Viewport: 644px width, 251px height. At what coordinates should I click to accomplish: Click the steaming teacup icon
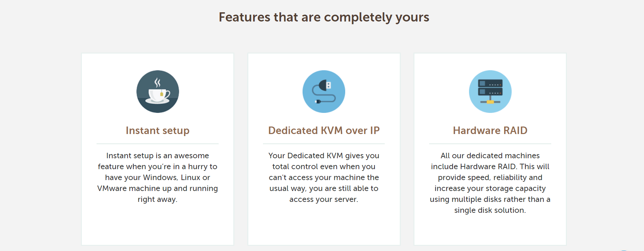click(x=158, y=91)
